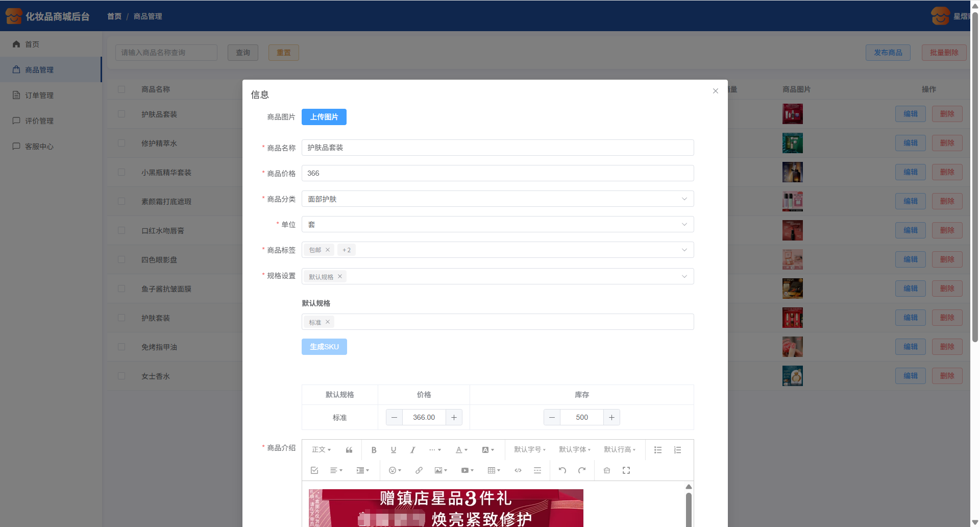Open the 默认字号 font size dropdown

529,450
